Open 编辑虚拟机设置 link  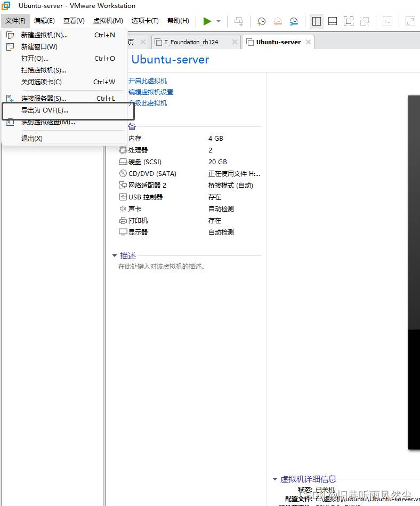click(151, 92)
